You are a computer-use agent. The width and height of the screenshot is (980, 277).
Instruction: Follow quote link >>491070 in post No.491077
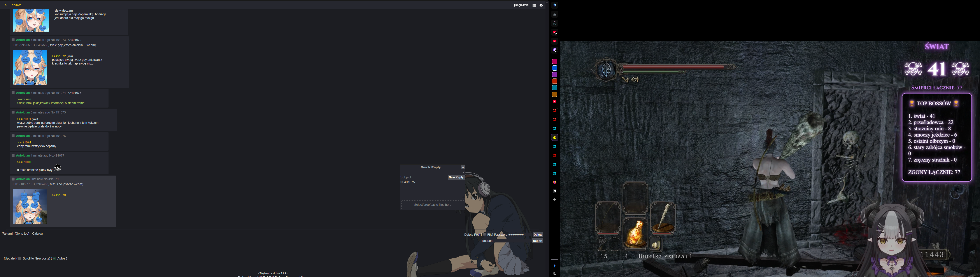tap(24, 162)
